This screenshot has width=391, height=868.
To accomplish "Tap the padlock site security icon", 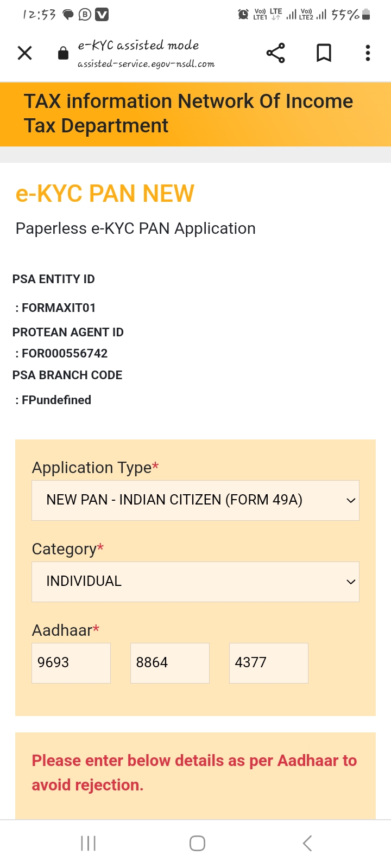I will tap(63, 53).
